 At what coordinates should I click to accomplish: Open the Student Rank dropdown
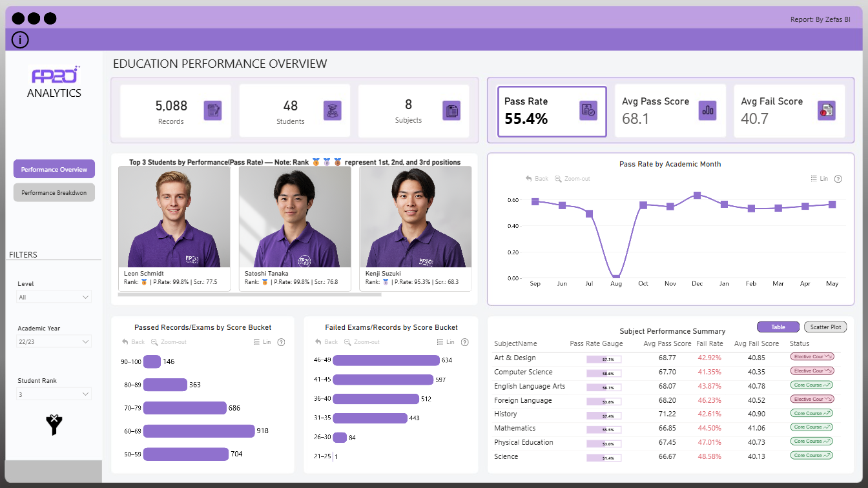[54, 393]
